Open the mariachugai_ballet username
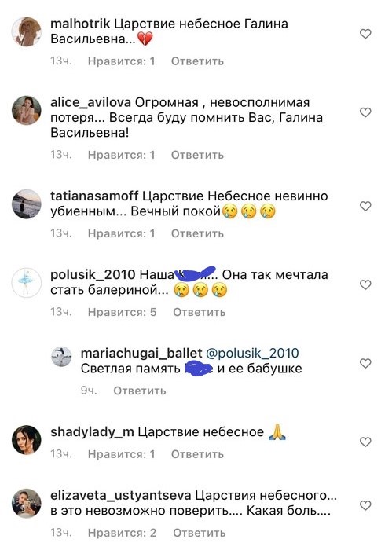The image size is (392, 554). [141, 353]
